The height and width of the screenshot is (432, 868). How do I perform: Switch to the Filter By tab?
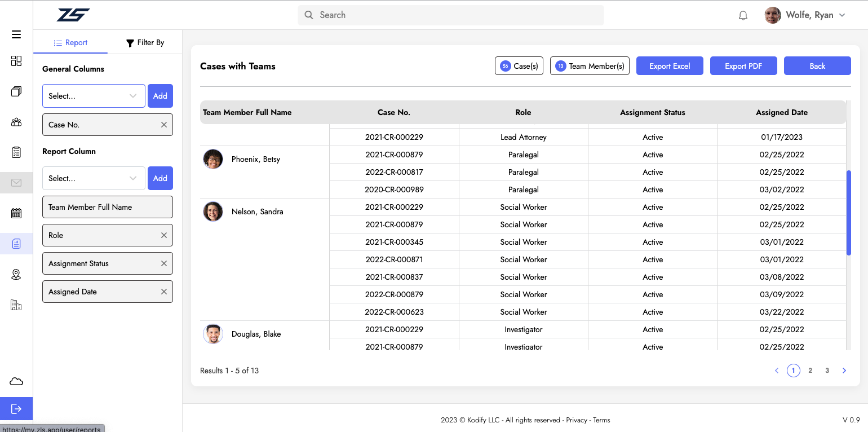(x=145, y=42)
